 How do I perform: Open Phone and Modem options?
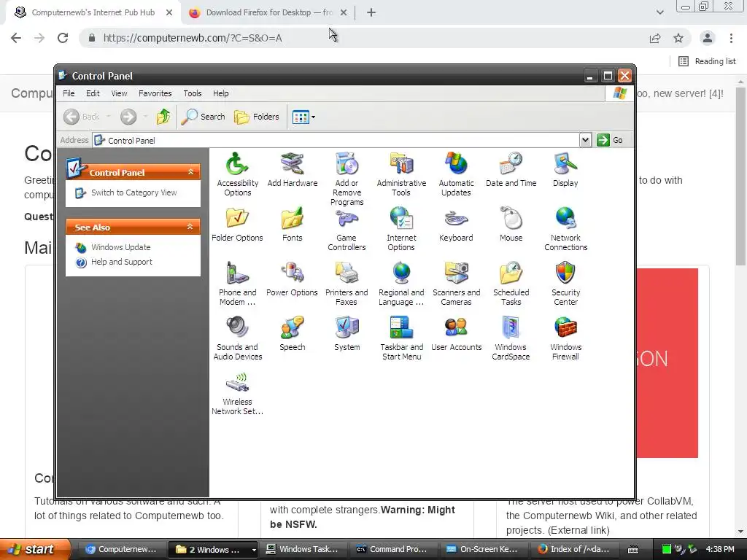237,284
